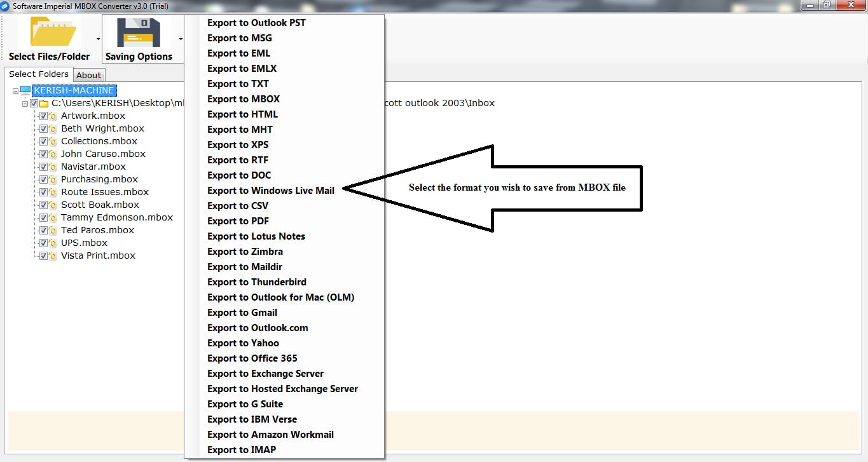Click the UPS.mbox file icon

click(53, 243)
